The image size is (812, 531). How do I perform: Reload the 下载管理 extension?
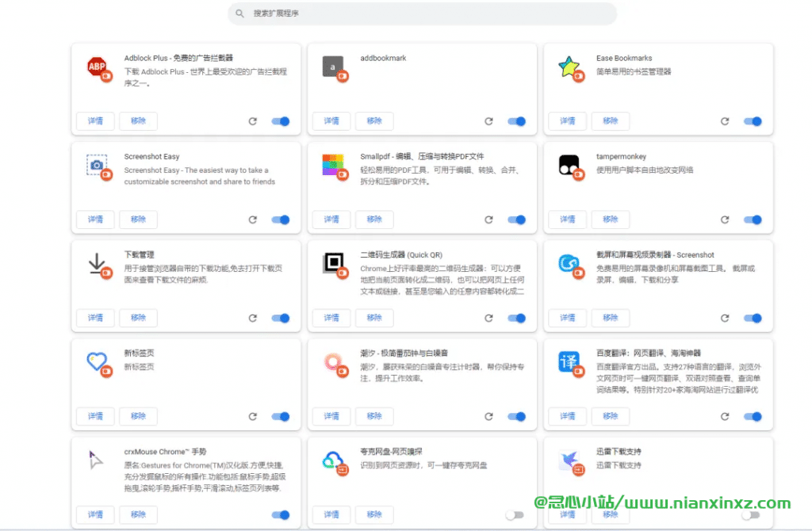click(x=253, y=318)
